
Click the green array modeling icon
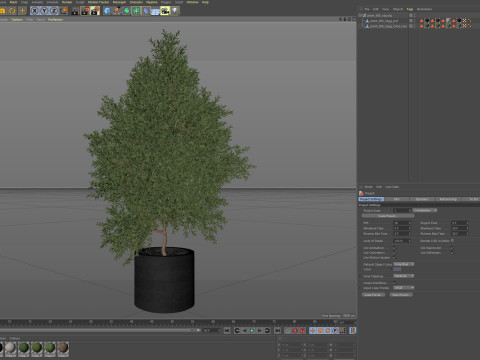(x=136, y=11)
